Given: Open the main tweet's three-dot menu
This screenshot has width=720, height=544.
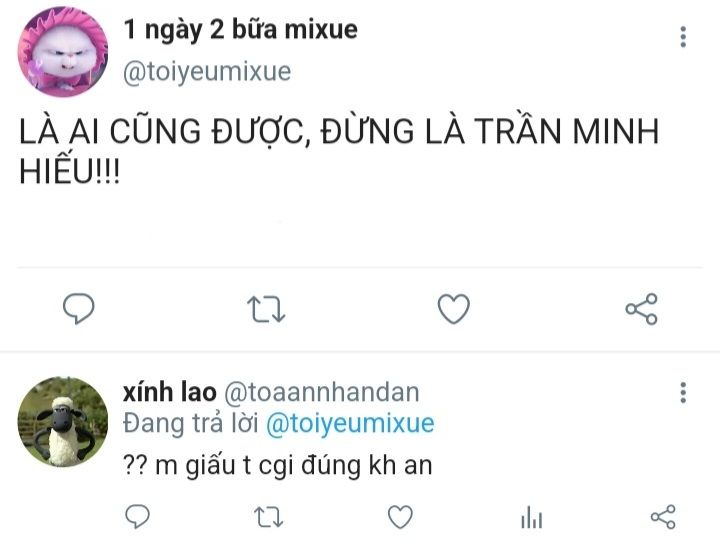Looking at the screenshot, I should 683,38.
